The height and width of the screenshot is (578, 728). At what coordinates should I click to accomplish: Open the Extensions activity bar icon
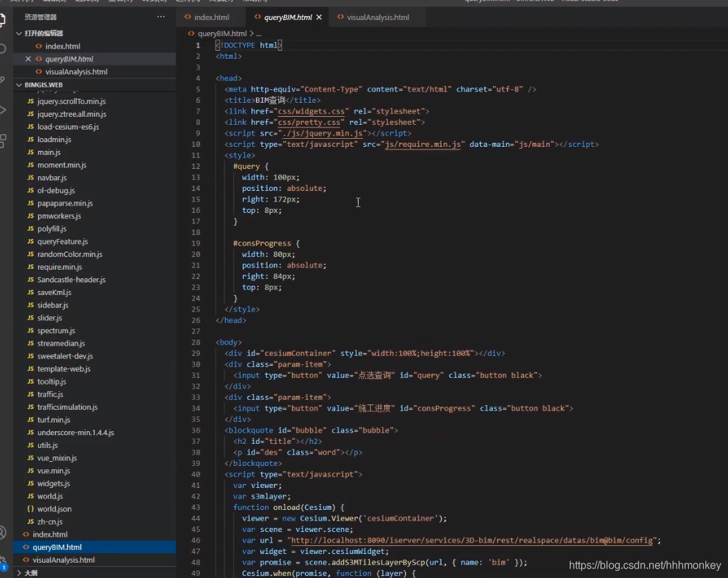(x=2, y=141)
